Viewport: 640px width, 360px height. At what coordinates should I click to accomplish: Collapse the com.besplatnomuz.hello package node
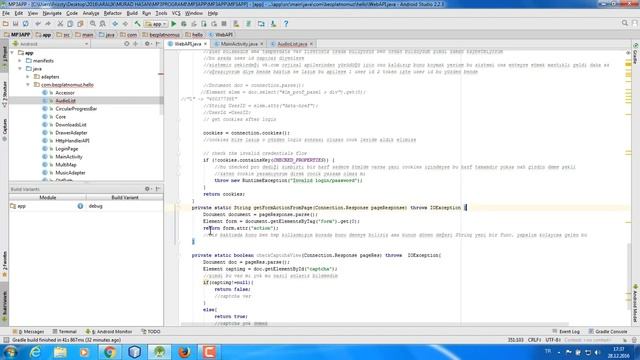[x=28, y=85]
